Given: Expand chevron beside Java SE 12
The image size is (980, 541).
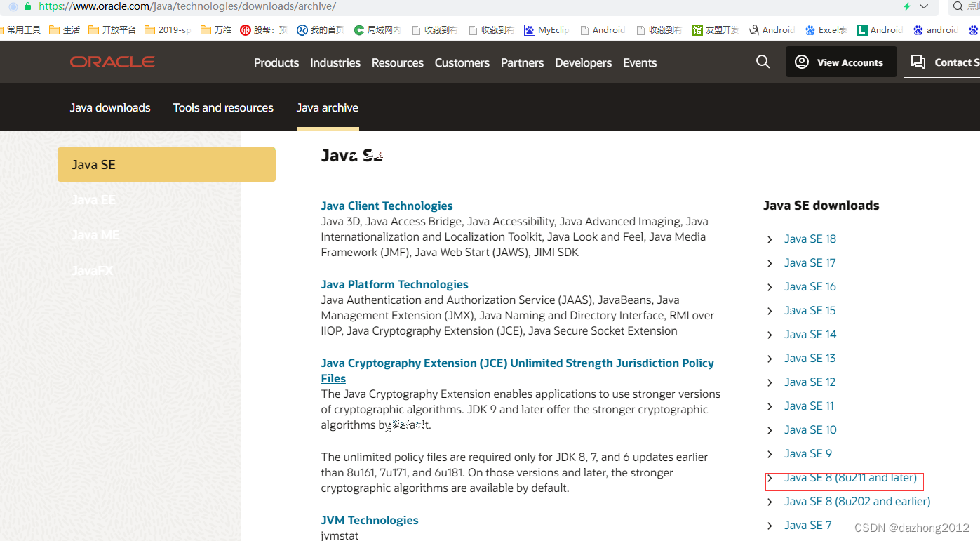Looking at the screenshot, I should coord(770,382).
